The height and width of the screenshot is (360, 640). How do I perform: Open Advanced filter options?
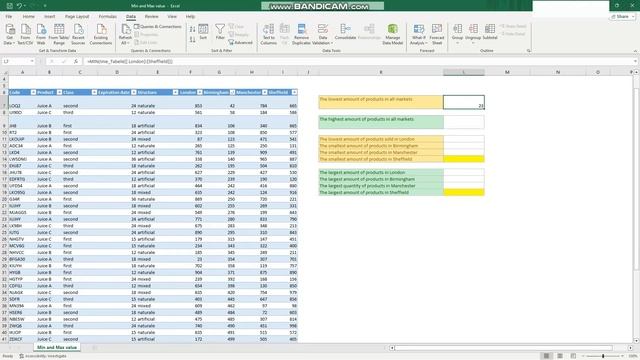pyautogui.click(x=240, y=42)
